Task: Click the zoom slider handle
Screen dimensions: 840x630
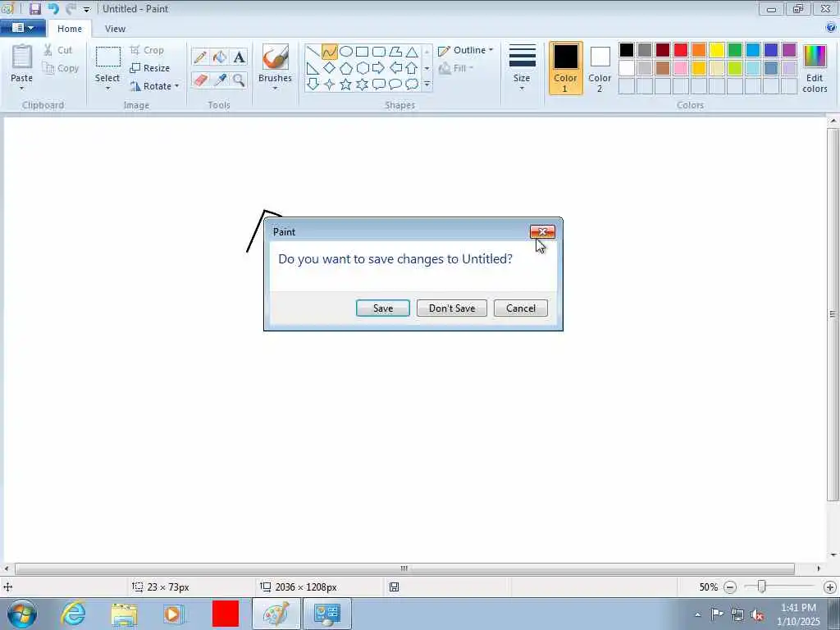Action: pos(761,587)
